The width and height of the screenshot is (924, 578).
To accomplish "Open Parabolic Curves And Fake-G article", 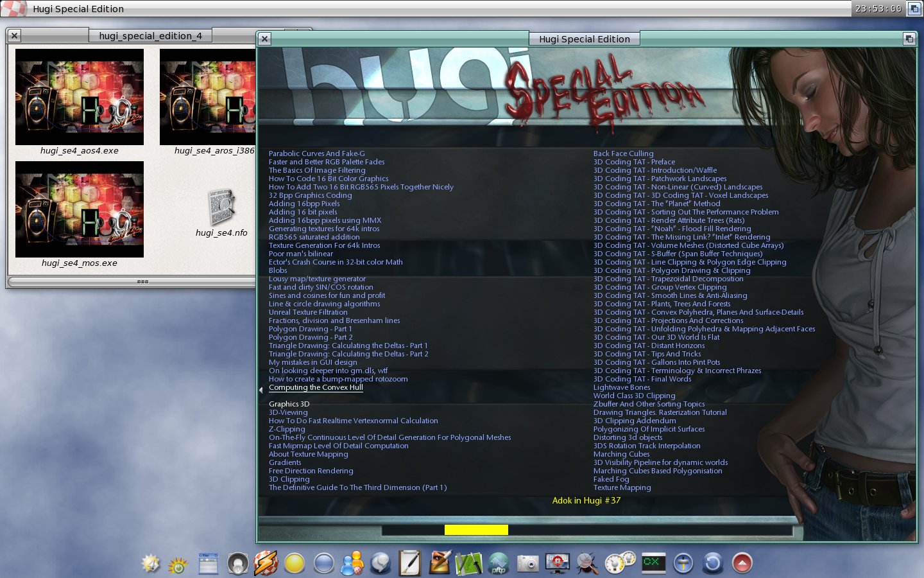I will [317, 153].
